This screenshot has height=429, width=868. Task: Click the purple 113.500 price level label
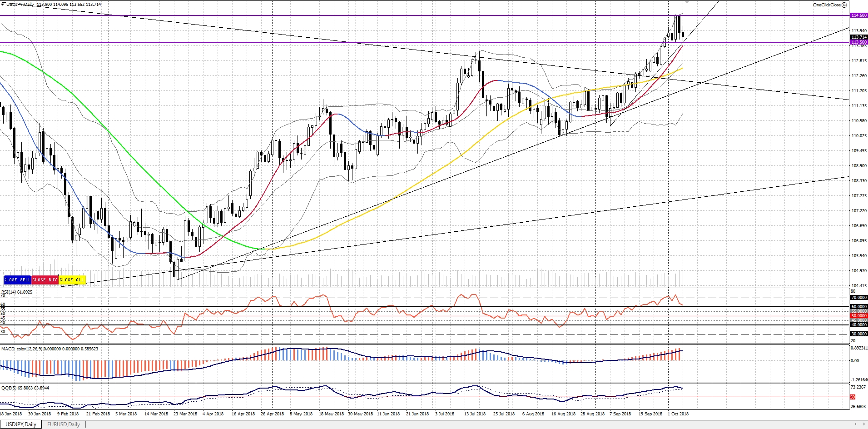pyautogui.click(x=858, y=42)
